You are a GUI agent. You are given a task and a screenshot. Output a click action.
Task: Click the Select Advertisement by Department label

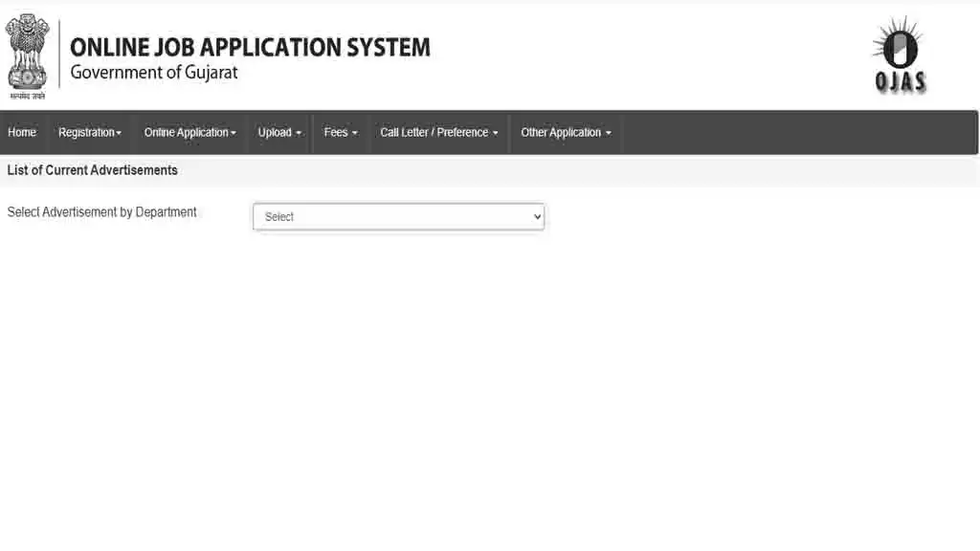(102, 212)
